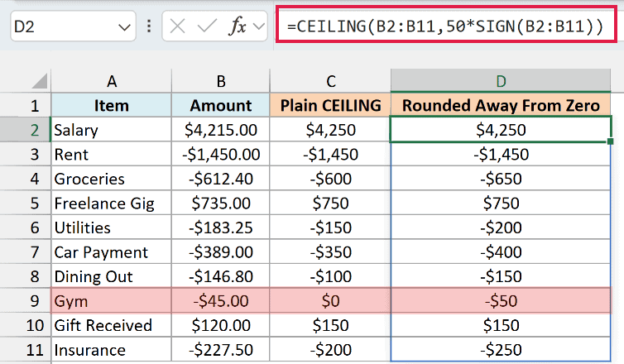Click the Enter checkmark formula icon
624x364 pixels.
[207, 26]
